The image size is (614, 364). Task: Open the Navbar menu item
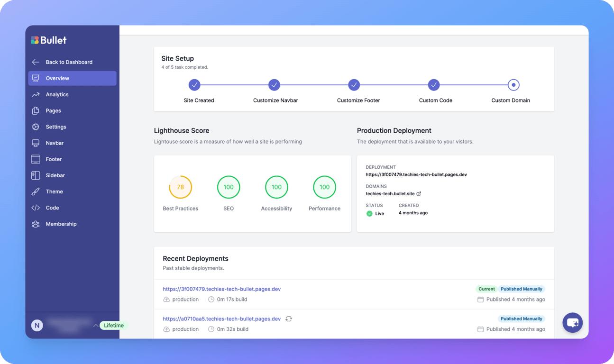point(72,143)
